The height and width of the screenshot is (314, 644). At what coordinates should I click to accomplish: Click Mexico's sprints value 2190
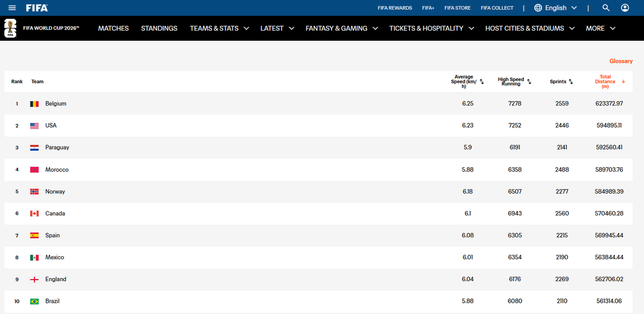tap(562, 257)
